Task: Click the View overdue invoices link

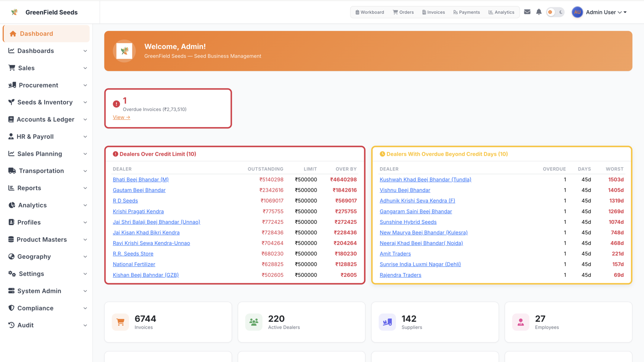Action: click(x=121, y=117)
